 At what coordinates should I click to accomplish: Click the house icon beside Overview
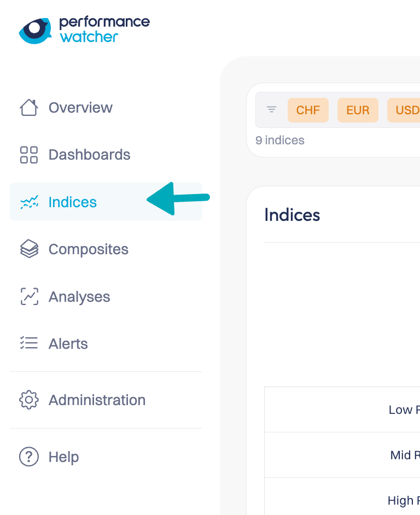[29, 108]
